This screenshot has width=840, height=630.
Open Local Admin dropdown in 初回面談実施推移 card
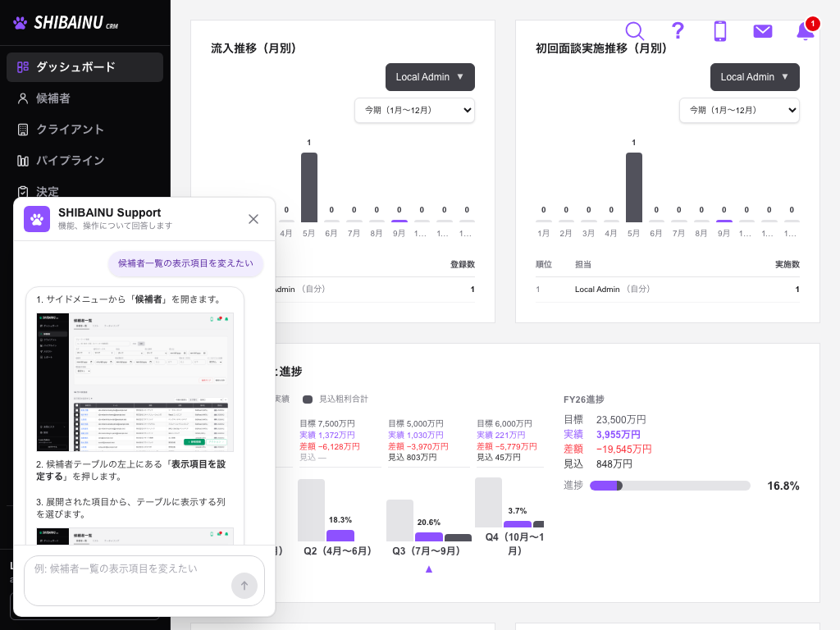coord(755,77)
